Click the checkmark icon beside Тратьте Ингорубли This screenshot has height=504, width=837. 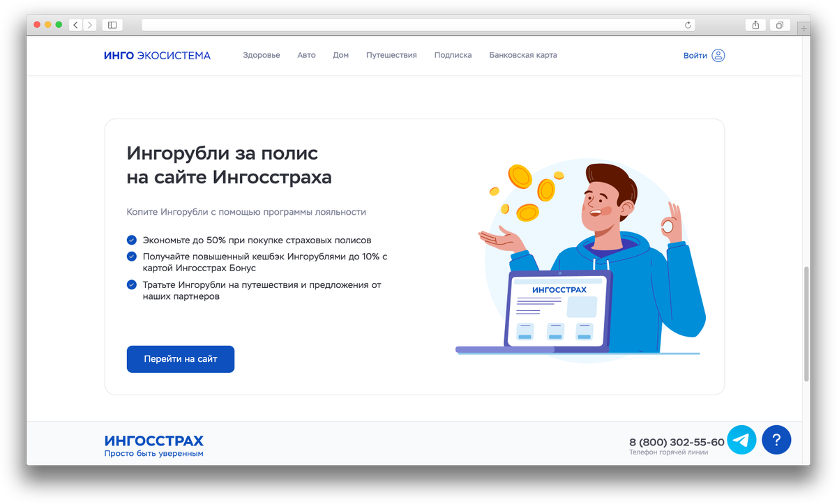coord(131,284)
